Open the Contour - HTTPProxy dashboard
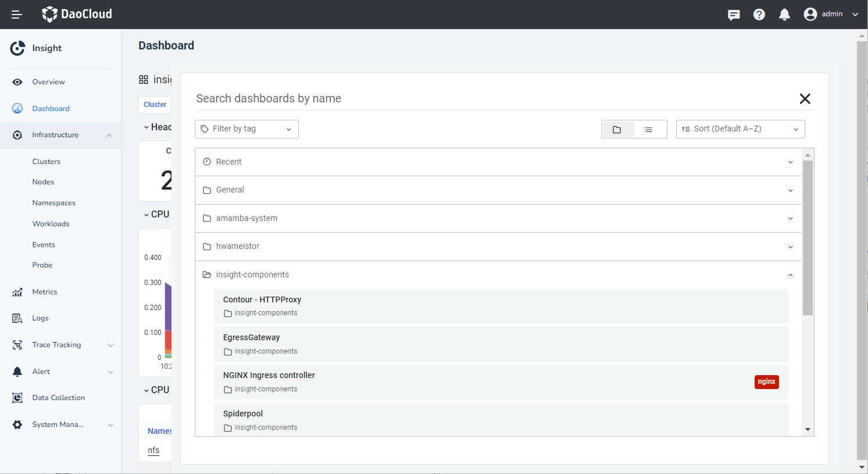868x474 pixels. [262, 300]
